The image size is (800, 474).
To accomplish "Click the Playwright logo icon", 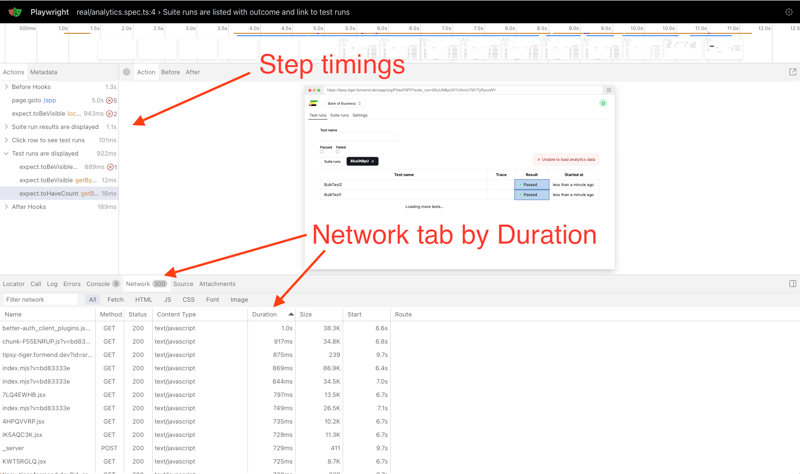I will [x=15, y=12].
